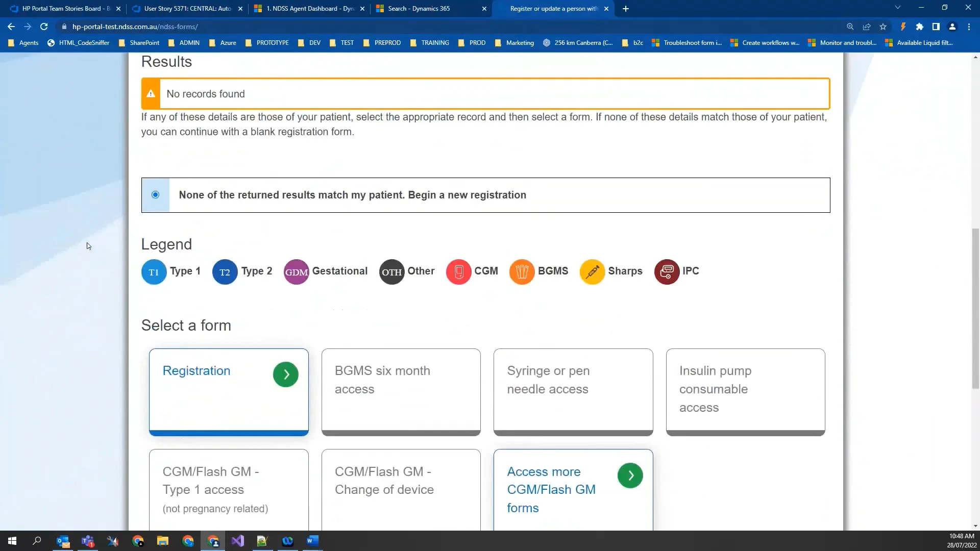Select the Type 2 diabetes icon
Screen dimensions: 980x551
(225, 271)
